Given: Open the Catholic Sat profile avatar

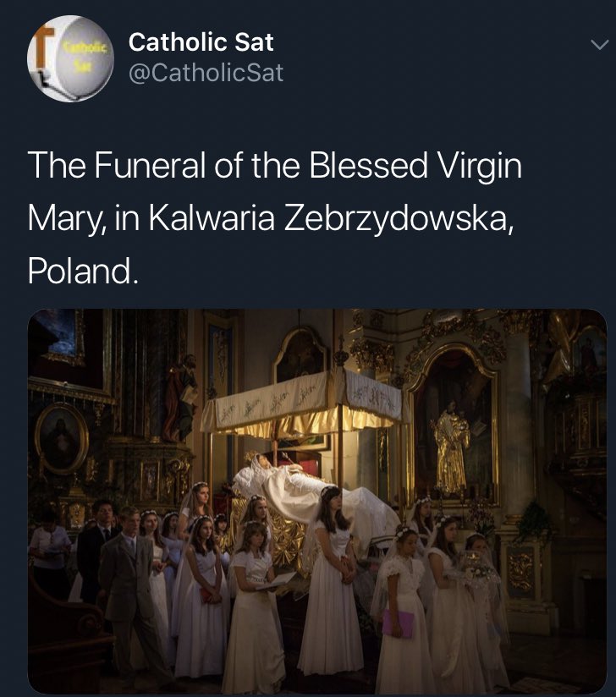Looking at the screenshot, I should click(70, 59).
